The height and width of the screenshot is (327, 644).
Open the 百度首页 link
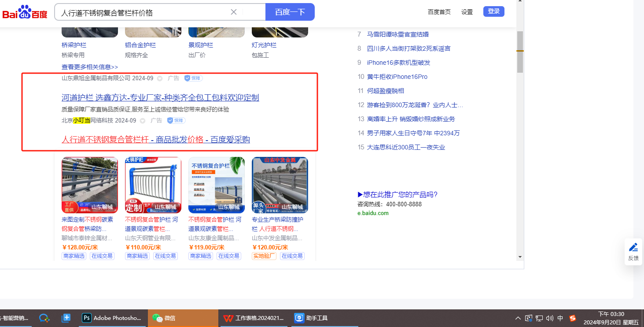click(x=439, y=12)
